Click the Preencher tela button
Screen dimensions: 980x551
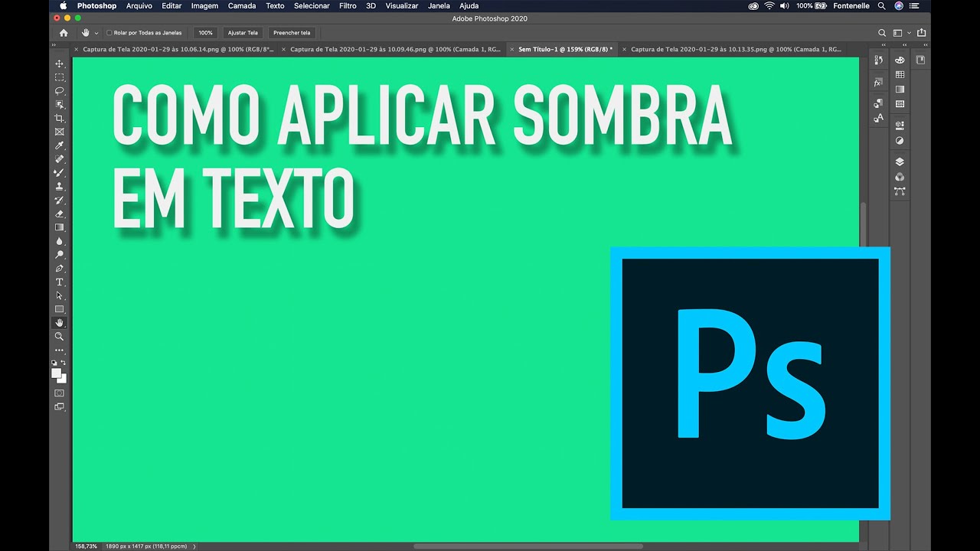(x=292, y=33)
